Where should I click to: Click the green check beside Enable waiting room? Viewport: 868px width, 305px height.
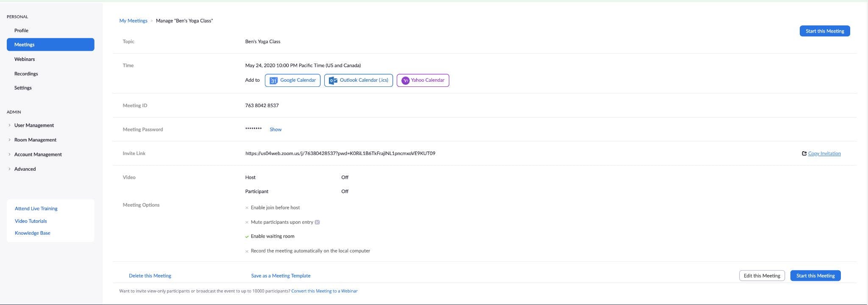pos(247,236)
